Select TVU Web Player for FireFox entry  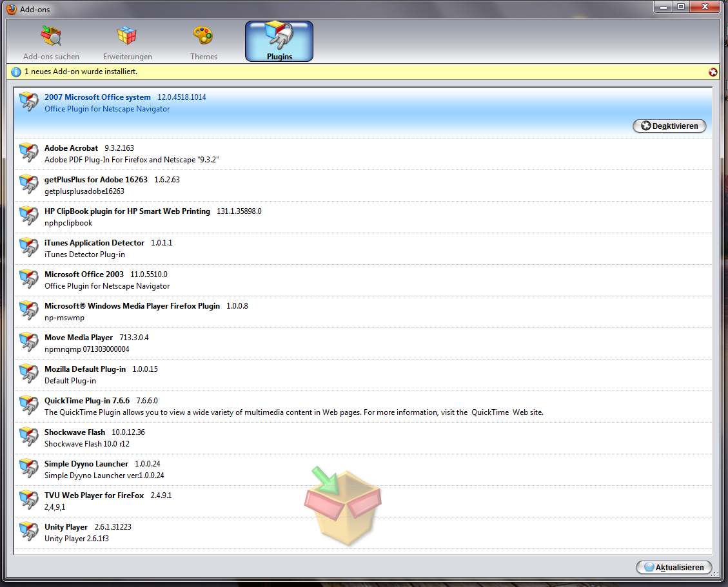363,501
